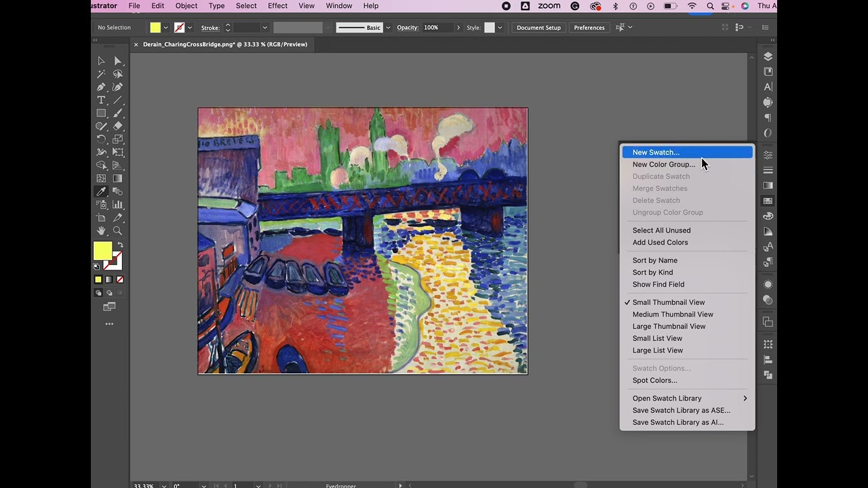The width and height of the screenshot is (868, 488).
Task: Choose the Shape Builder tool
Action: 101,165
